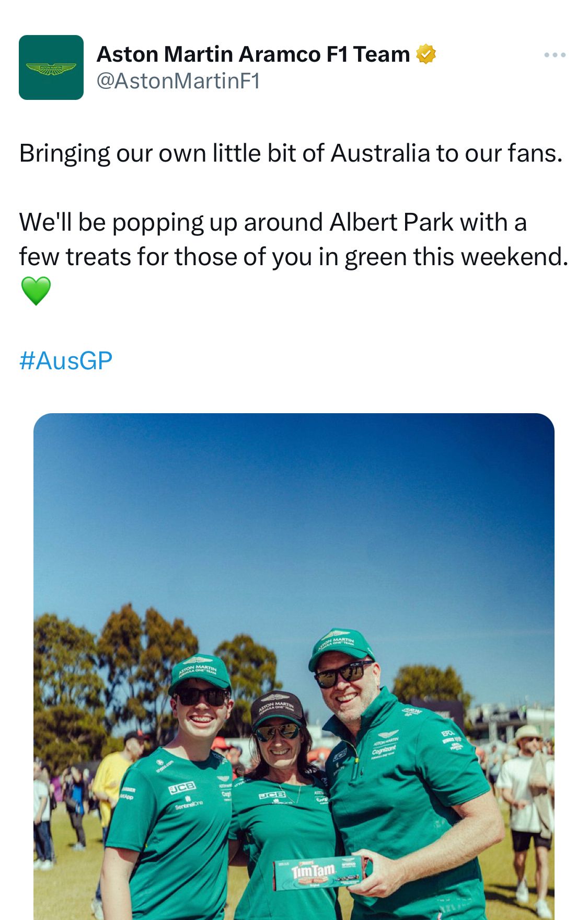Click the Tim Tam box in photo
The image size is (588, 920).
(x=320, y=873)
